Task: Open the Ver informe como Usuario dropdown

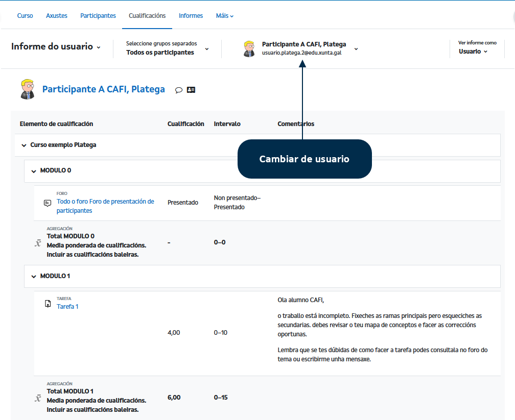Action: tap(473, 52)
